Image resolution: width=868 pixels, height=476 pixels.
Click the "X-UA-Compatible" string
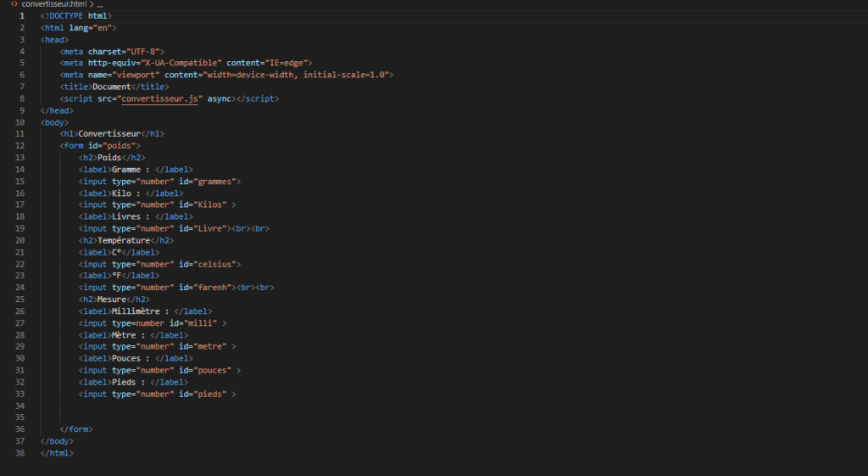point(181,63)
